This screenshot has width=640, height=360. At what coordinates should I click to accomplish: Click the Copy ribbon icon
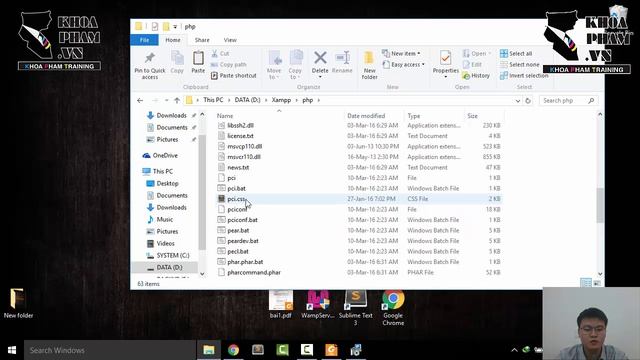pos(177,62)
